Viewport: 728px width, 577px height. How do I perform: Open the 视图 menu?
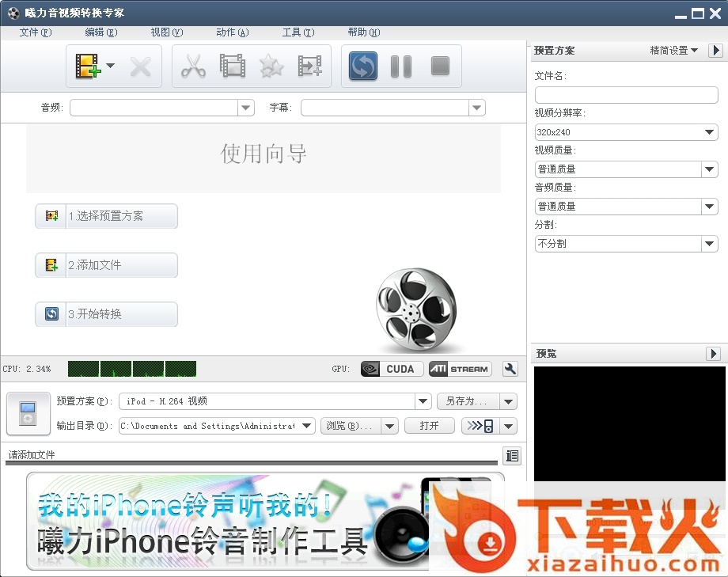click(167, 32)
